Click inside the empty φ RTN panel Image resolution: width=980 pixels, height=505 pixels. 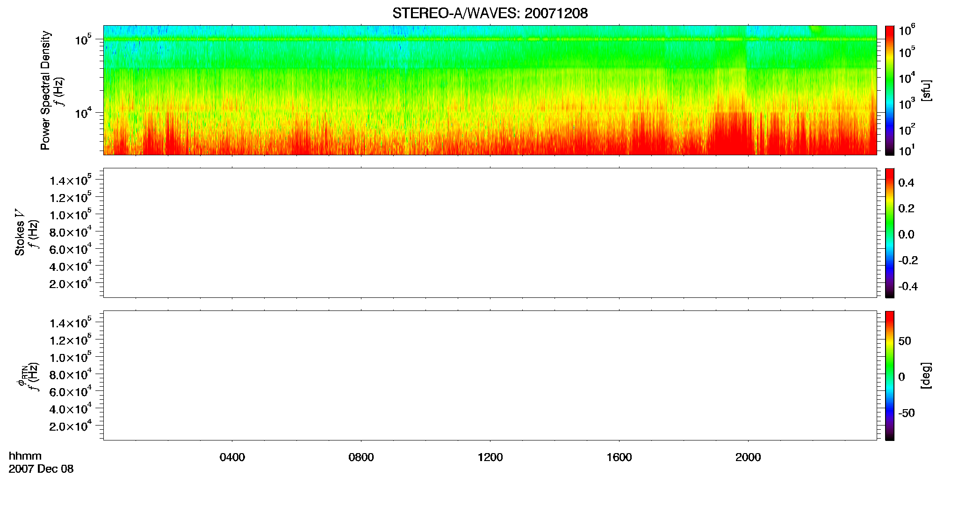click(x=490, y=375)
